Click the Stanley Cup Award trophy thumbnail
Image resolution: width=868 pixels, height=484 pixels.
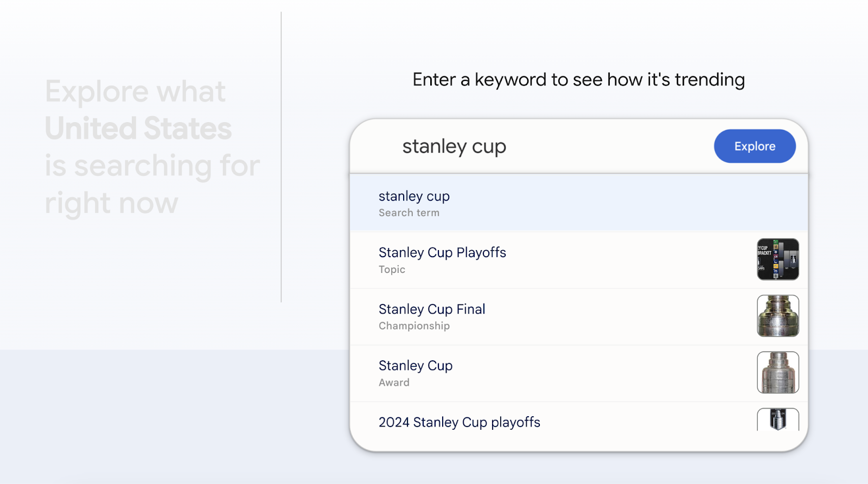(777, 372)
